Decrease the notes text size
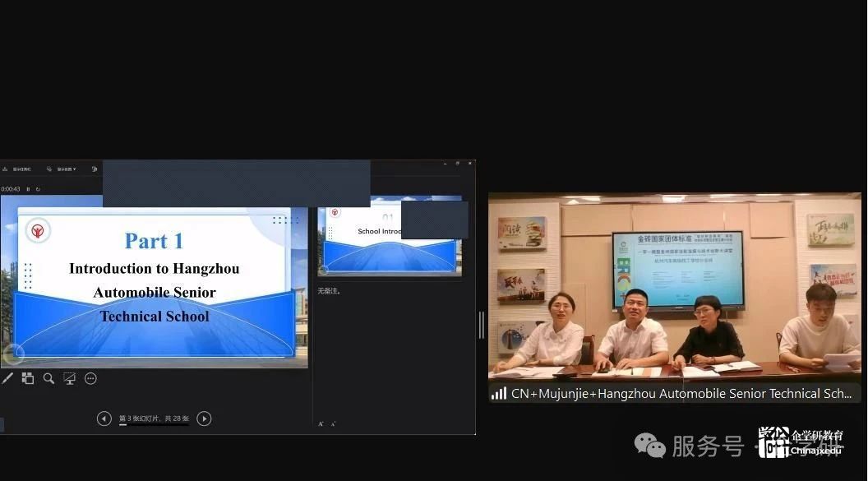Viewport: 868px width, 481px height. pyautogui.click(x=333, y=423)
